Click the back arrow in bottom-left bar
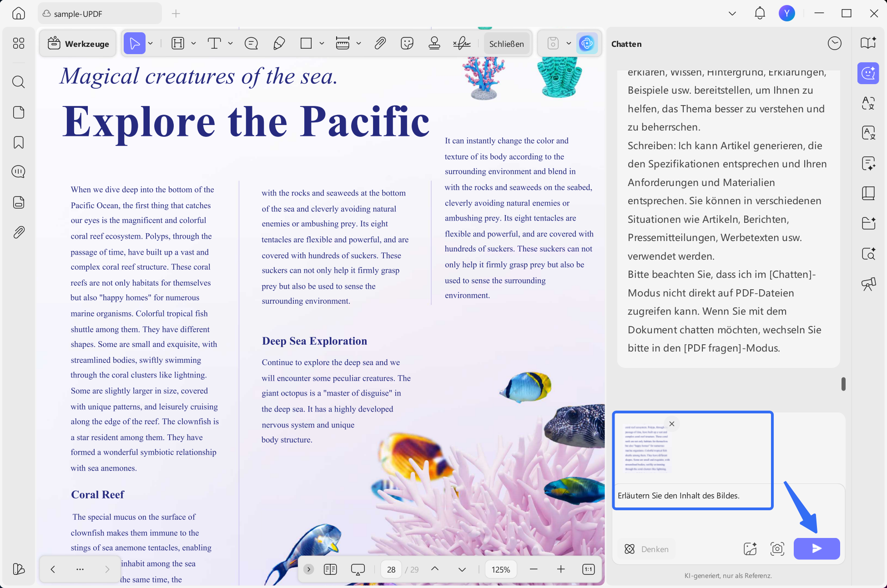This screenshot has width=887, height=588. (53, 569)
